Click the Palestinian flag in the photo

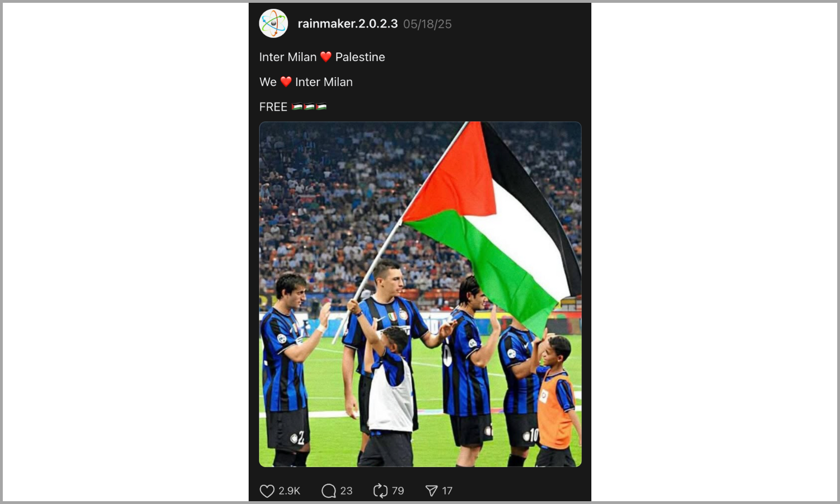tap(493, 224)
